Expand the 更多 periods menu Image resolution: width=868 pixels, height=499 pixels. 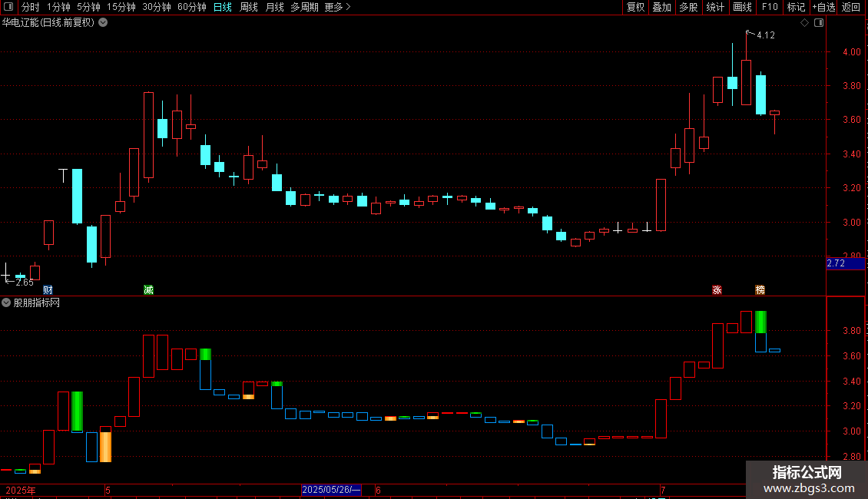(337, 7)
